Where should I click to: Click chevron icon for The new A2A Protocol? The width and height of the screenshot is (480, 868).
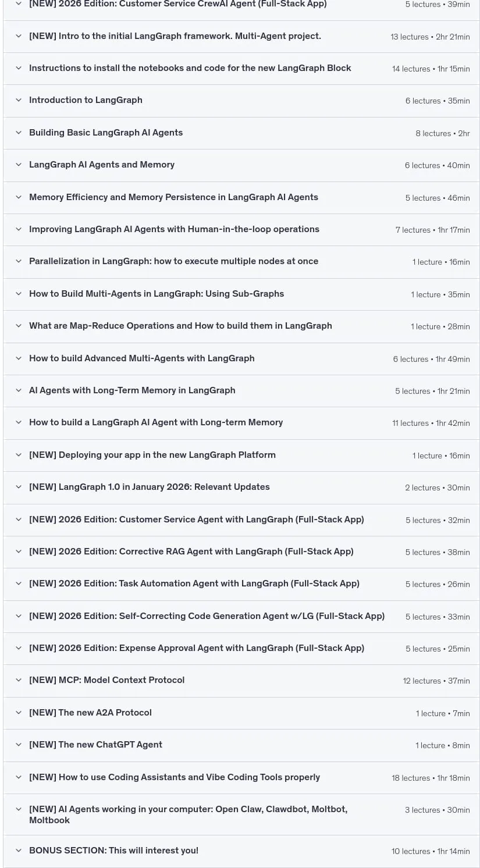[x=19, y=713]
